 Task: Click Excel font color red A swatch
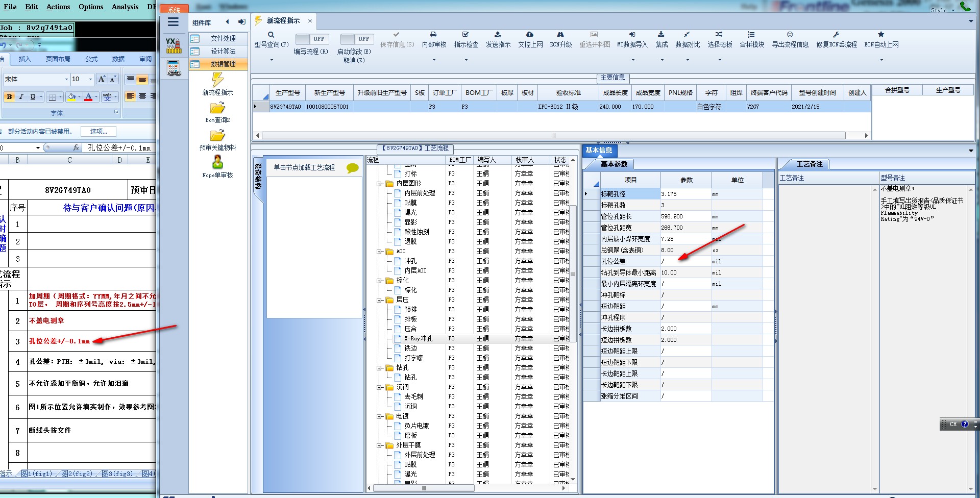click(x=88, y=96)
